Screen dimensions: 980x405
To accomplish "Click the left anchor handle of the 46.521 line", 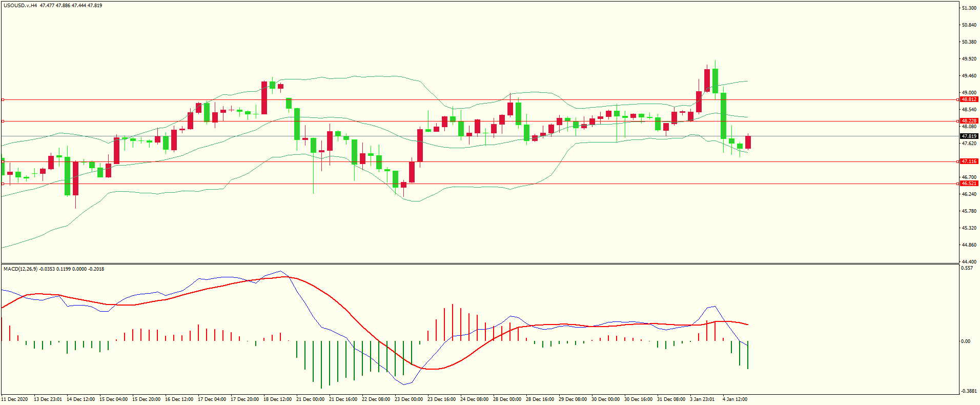I will 3,184.
